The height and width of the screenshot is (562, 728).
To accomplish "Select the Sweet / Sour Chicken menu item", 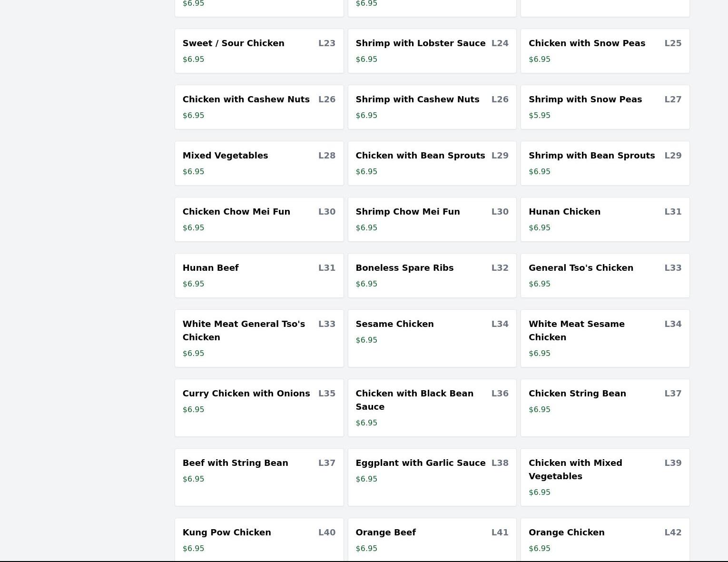I will (x=259, y=51).
